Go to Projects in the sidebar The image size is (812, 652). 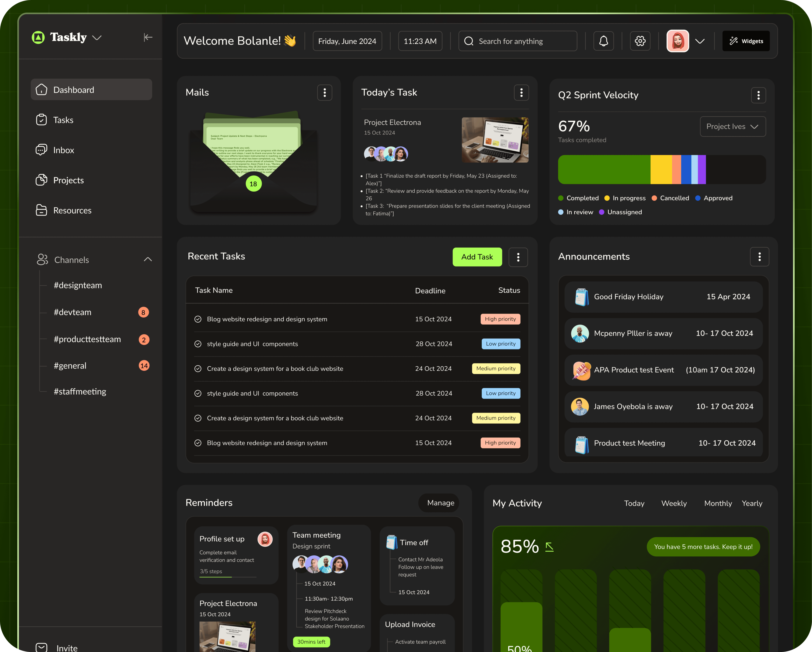coord(69,180)
